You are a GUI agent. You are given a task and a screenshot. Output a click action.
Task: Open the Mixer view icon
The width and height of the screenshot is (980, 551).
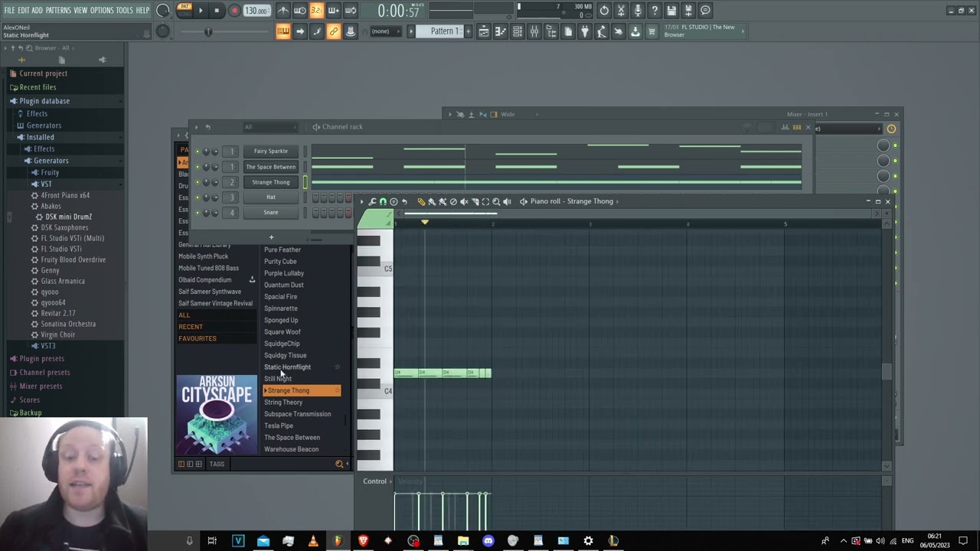point(534,31)
